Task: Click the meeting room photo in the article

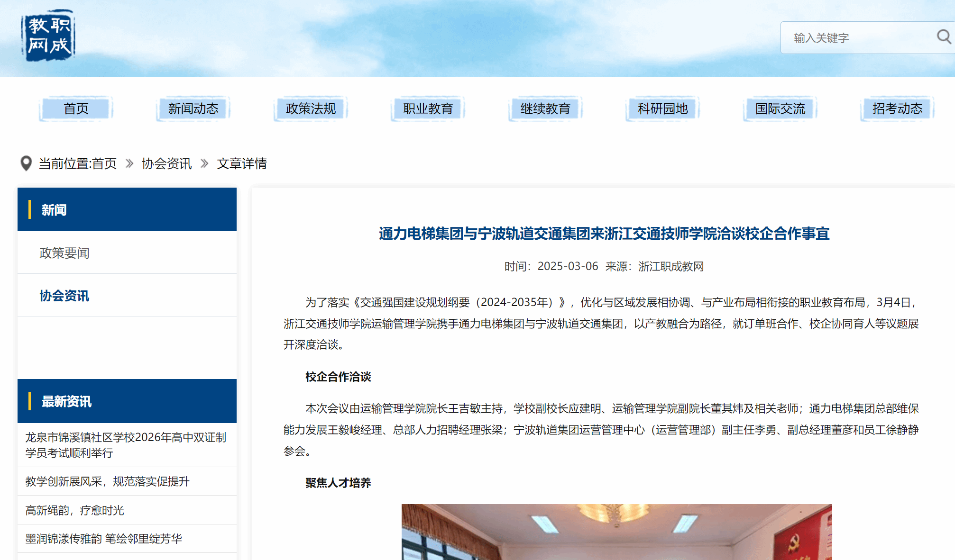Action: pyautogui.click(x=616, y=532)
